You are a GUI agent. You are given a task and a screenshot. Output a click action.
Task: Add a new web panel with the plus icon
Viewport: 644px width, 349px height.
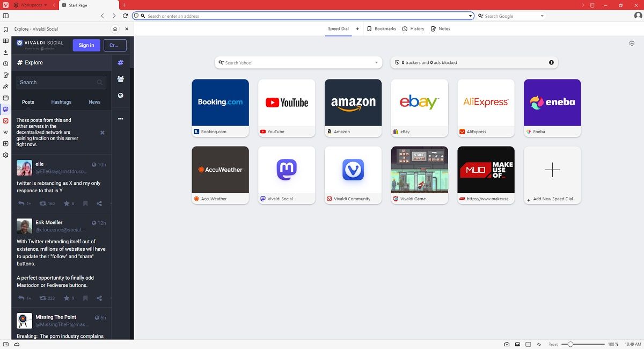[x=5, y=144]
